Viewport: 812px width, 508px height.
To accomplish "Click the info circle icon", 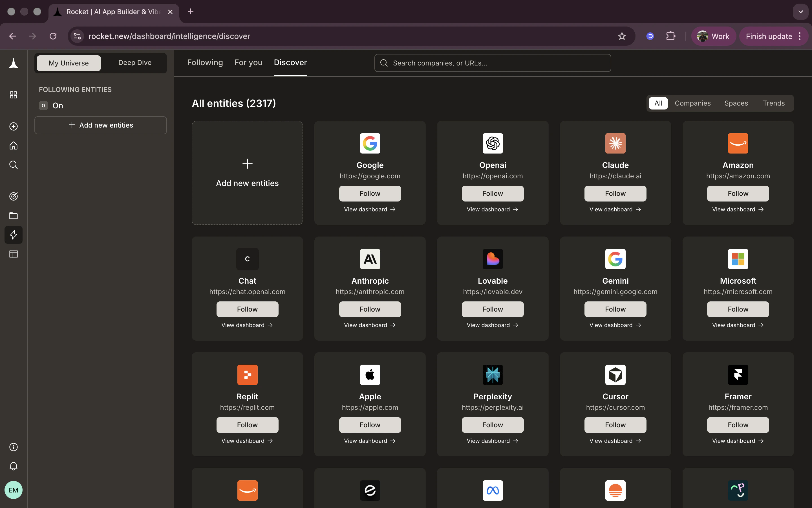I will pos(14,447).
